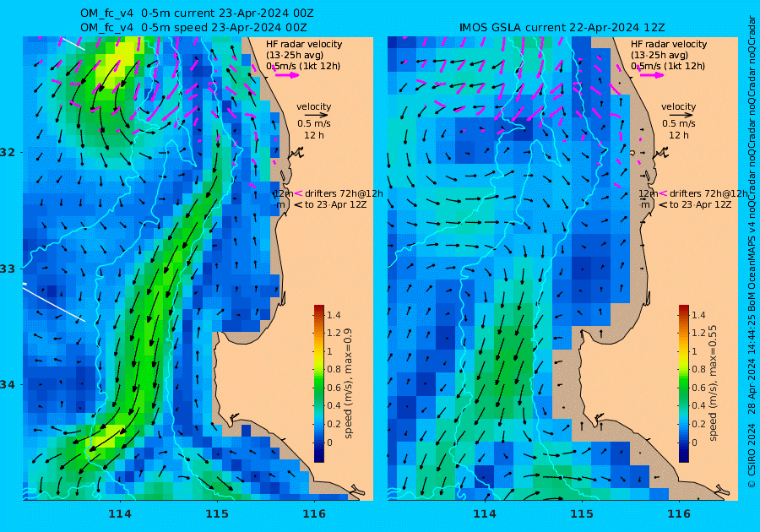Click the 0.8 tick on left color bar
This screenshot has width=760, height=532.
click(x=334, y=369)
